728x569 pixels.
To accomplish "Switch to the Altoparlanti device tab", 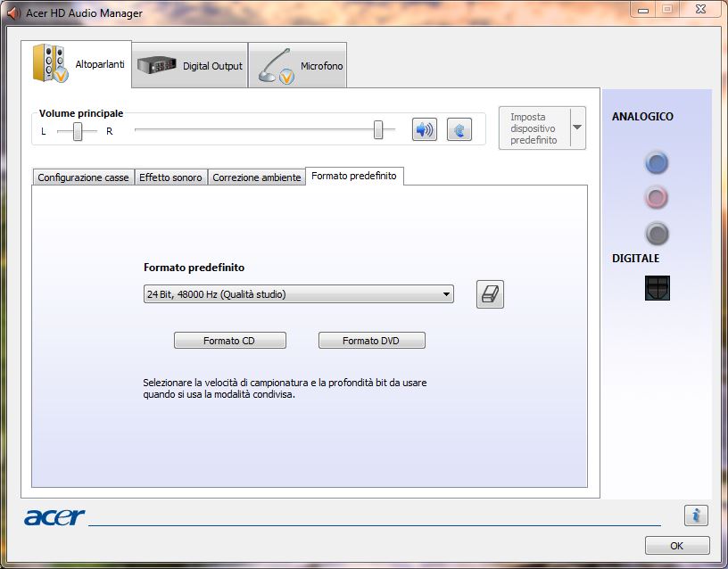I will pyautogui.click(x=77, y=64).
